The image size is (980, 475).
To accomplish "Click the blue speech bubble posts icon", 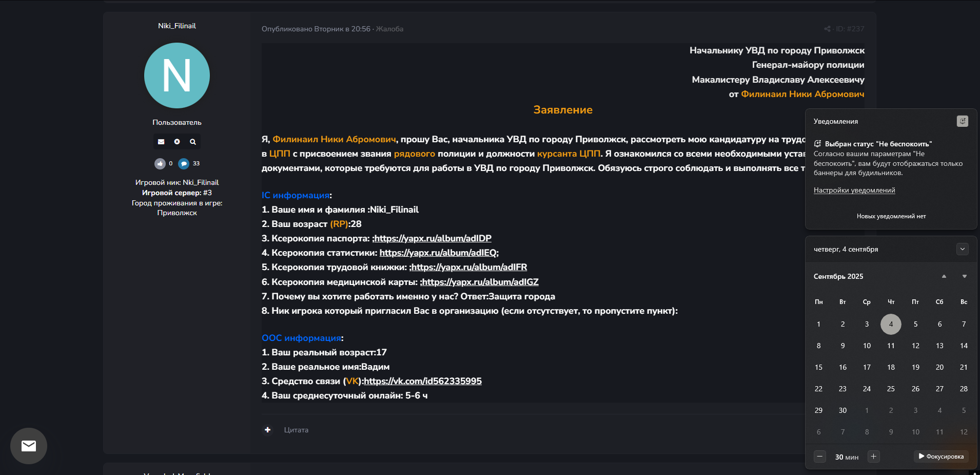I will coord(184,163).
